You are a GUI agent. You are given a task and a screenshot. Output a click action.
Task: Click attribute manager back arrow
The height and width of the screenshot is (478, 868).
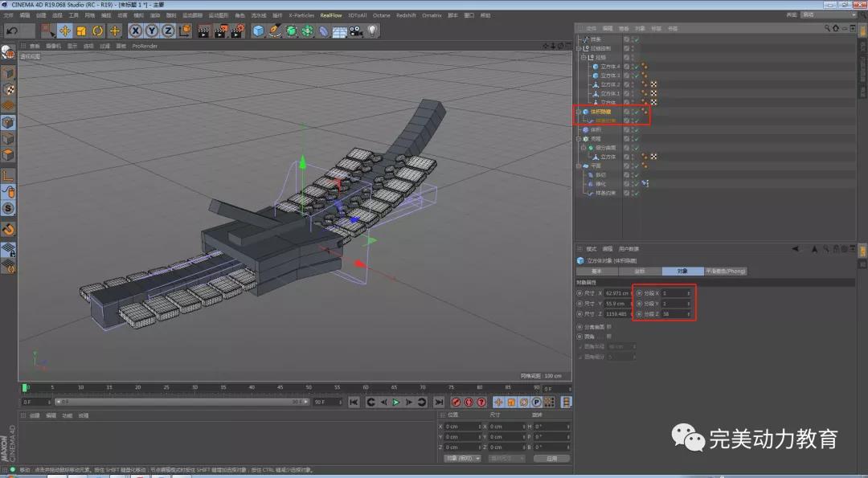pos(796,249)
